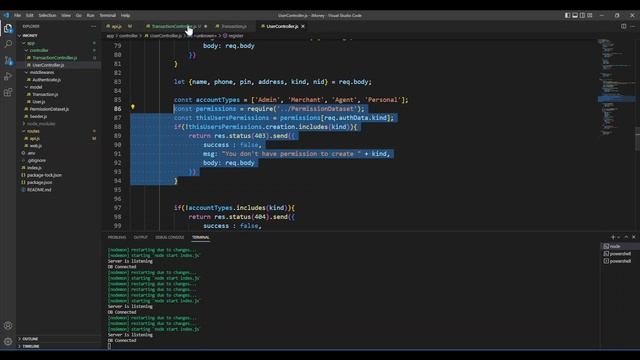Open editor more actions ellipsis

[x=633, y=26]
